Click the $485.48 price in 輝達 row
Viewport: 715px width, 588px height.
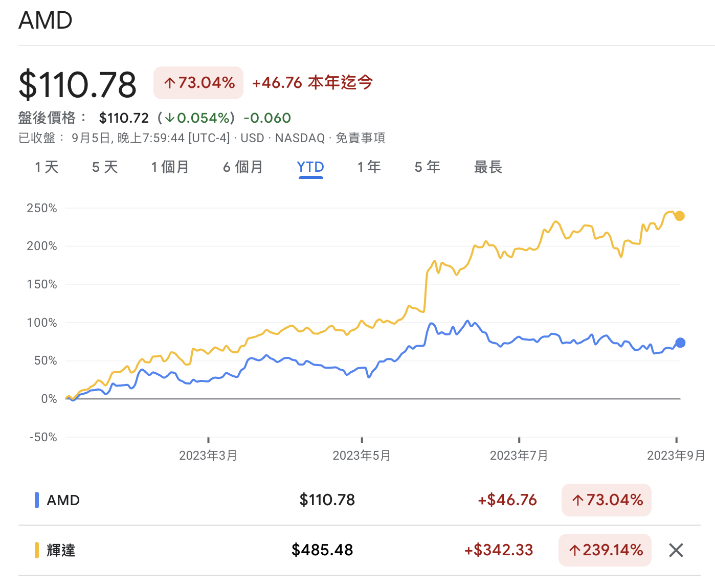tap(322, 550)
